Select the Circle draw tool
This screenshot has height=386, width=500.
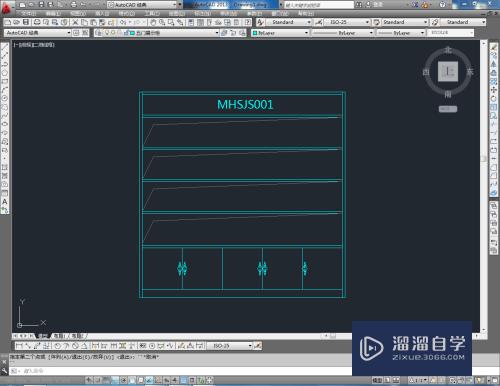pyautogui.click(x=5, y=99)
